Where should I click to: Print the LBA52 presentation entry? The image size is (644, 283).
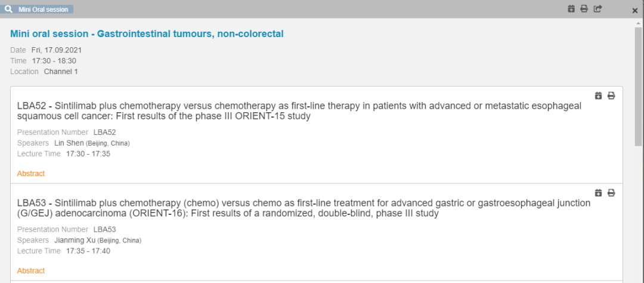611,96
